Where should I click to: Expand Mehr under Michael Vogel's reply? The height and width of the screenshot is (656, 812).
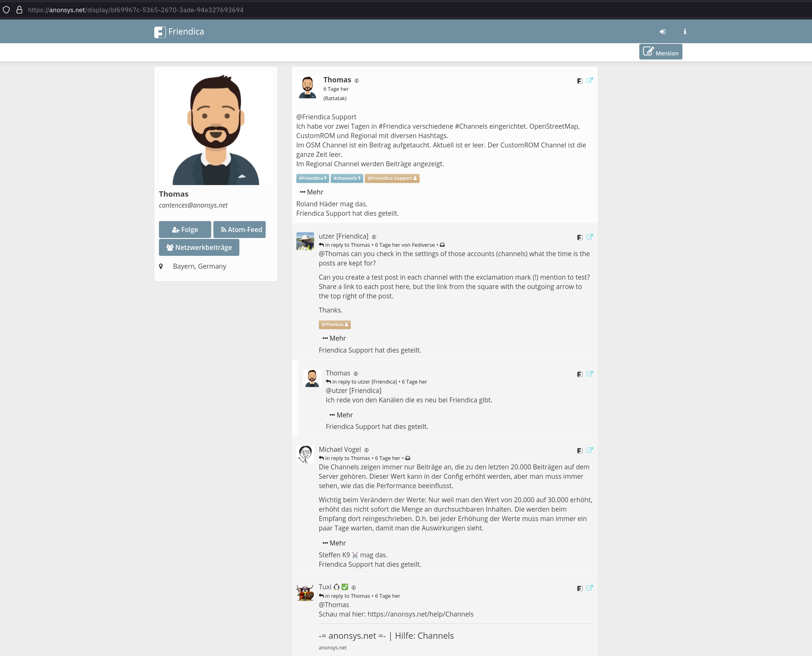334,543
